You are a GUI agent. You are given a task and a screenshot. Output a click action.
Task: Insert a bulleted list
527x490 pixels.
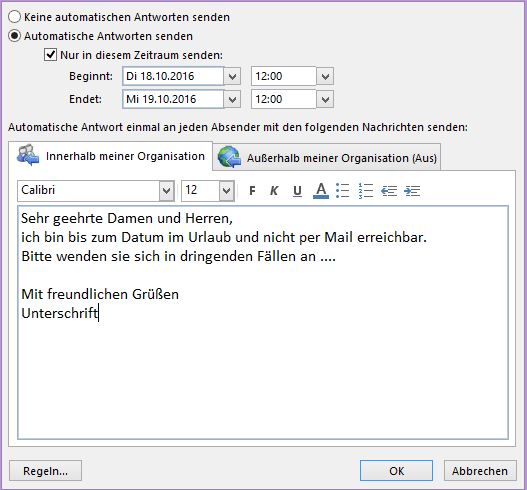click(343, 191)
